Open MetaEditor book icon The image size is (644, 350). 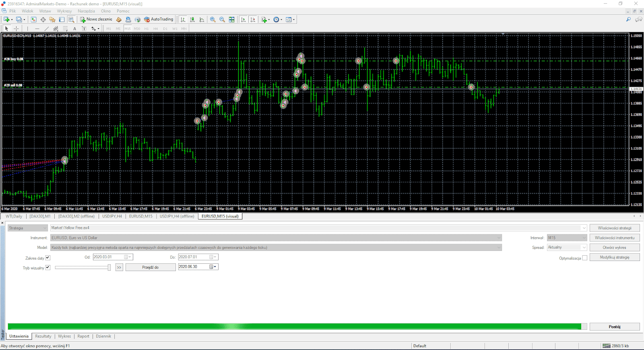tap(119, 19)
